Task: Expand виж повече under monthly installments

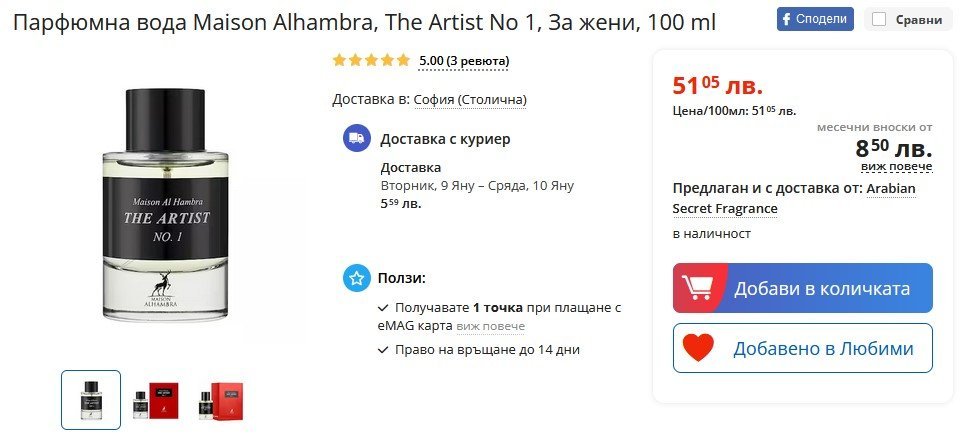Action: [896, 166]
